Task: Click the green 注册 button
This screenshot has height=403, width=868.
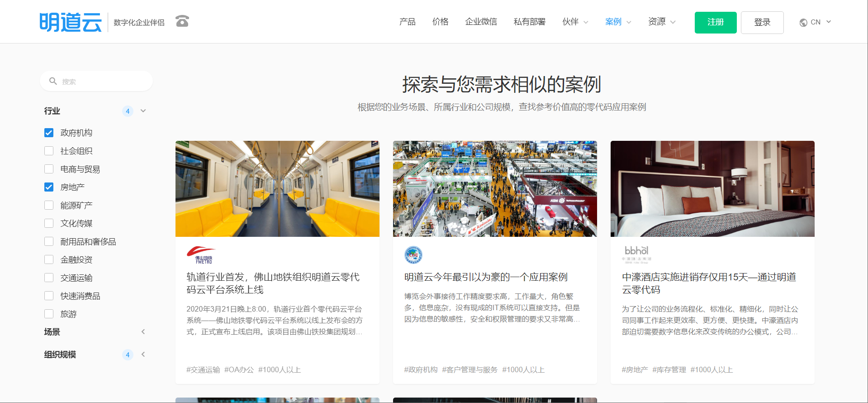Action: [x=716, y=23]
